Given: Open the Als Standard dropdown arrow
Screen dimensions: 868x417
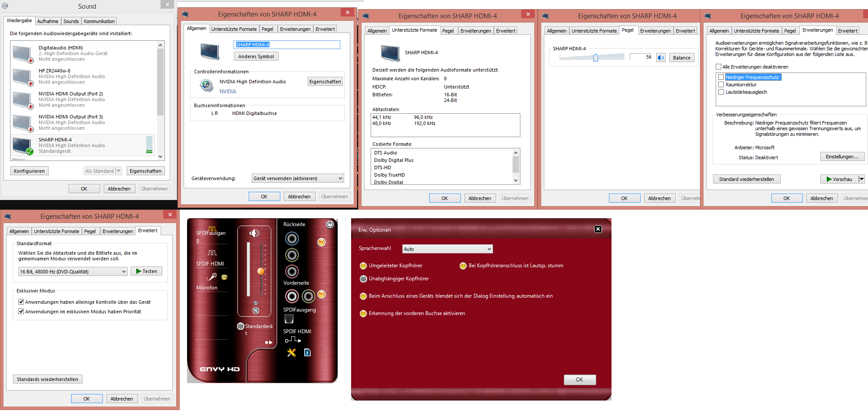Looking at the screenshot, I should [118, 171].
